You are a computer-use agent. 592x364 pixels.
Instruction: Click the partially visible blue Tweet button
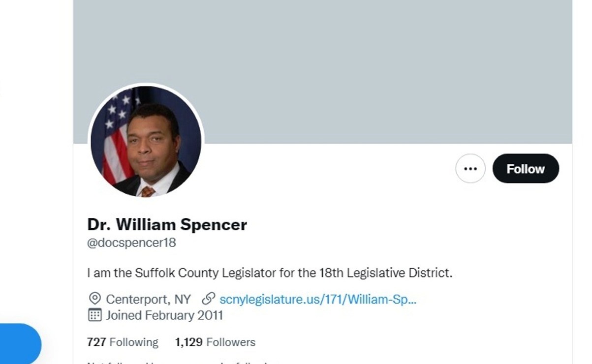[x=20, y=344]
